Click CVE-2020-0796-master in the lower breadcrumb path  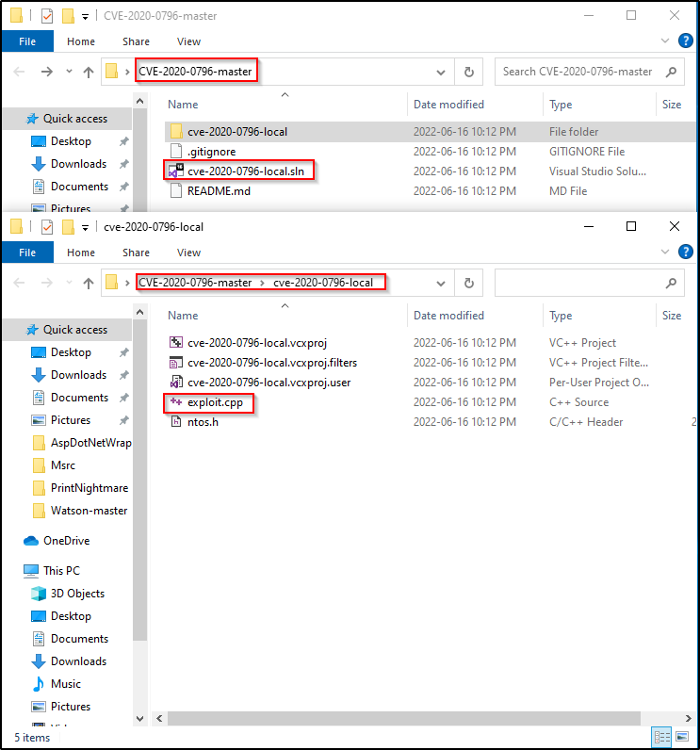195,283
